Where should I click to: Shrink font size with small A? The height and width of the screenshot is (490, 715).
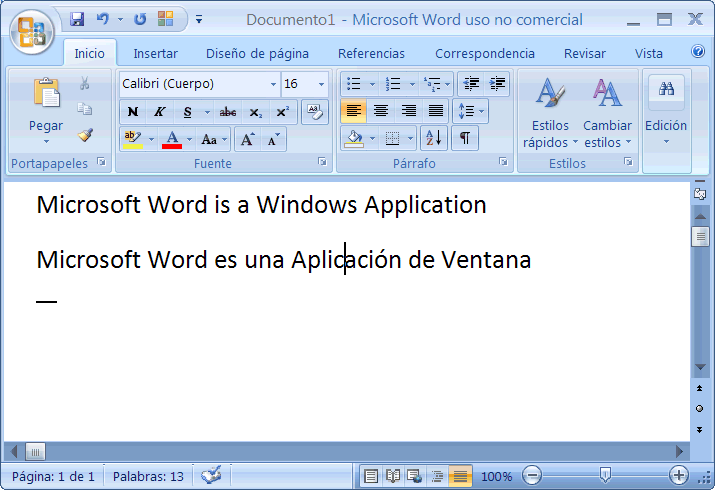pos(273,139)
